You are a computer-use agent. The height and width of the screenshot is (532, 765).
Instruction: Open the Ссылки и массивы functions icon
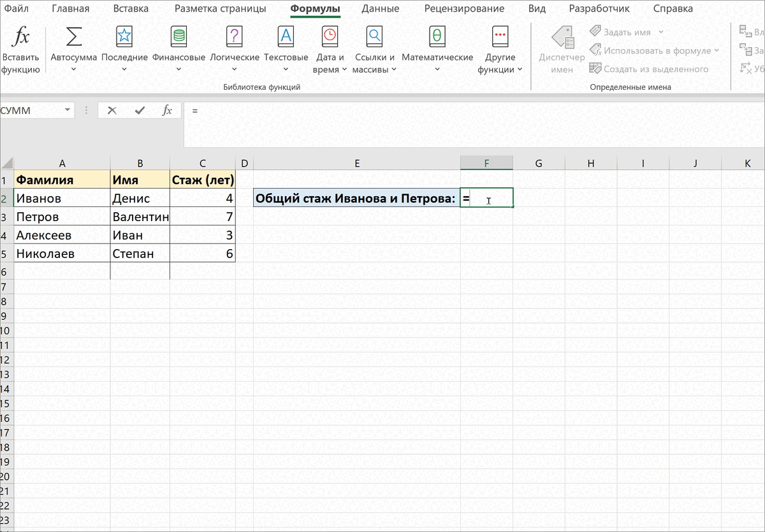click(x=374, y=37)
